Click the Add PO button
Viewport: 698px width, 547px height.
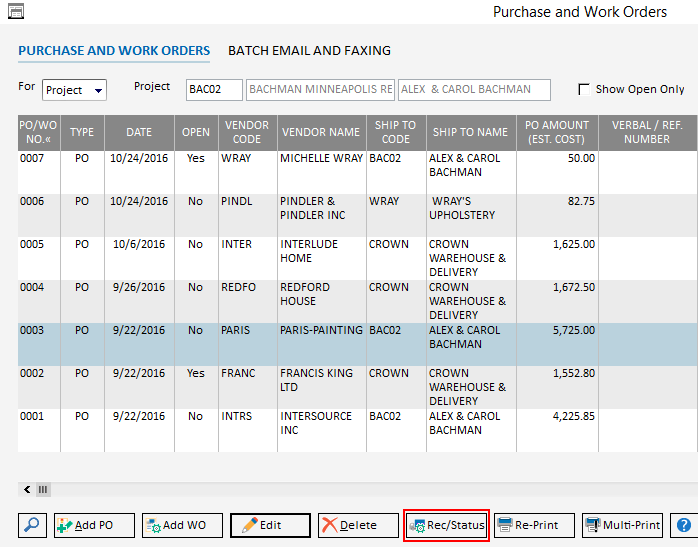point(94,525)
